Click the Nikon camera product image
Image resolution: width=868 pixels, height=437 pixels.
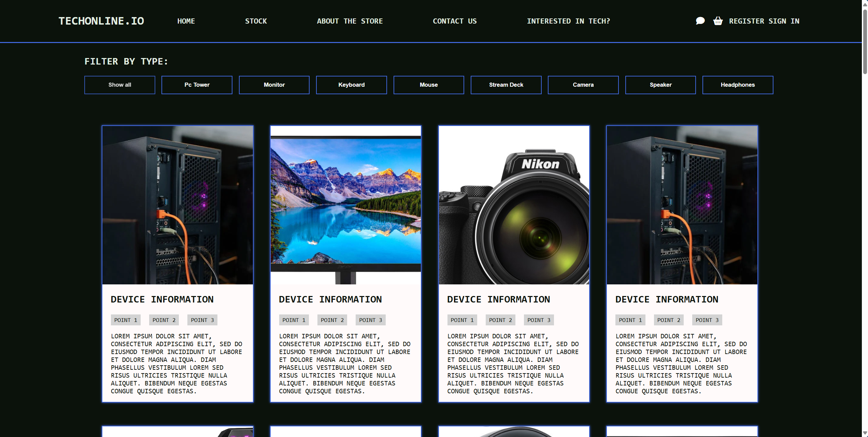coord(514,205)
